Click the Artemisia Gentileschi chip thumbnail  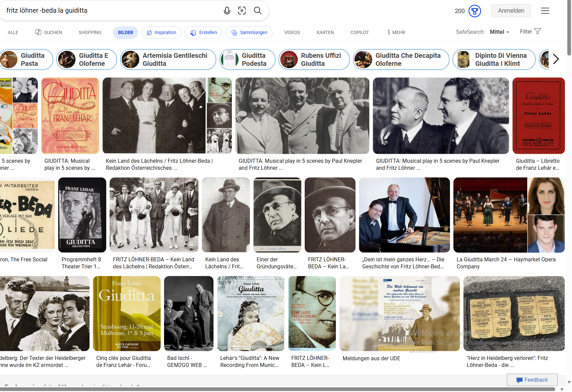point(131,59)
